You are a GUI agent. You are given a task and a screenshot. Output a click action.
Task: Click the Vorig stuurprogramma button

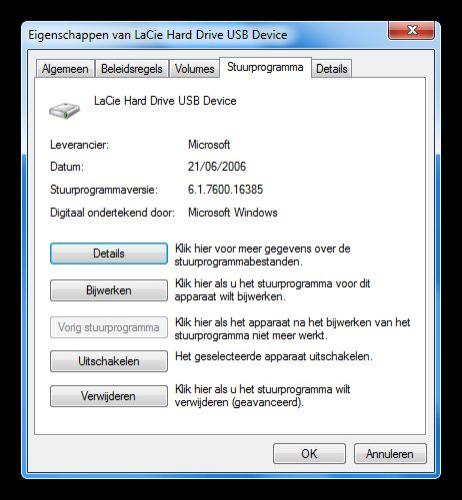(109, 327)
